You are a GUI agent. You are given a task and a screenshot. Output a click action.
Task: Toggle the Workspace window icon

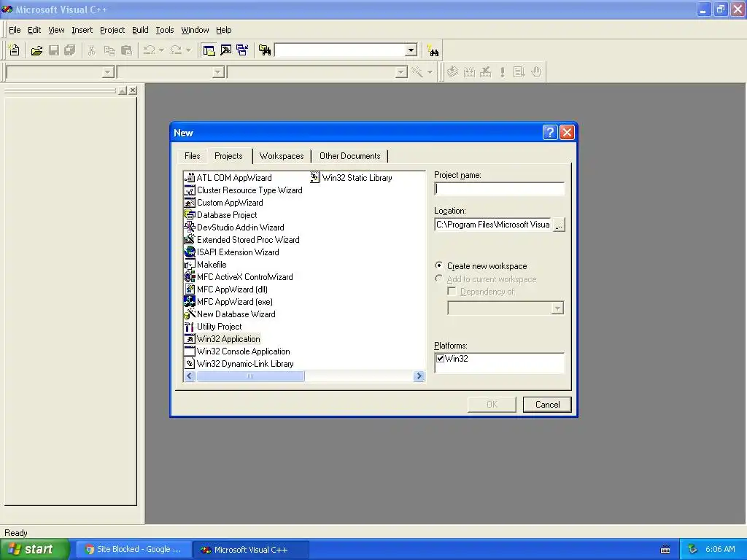pyautogui.click(x=209, y=50)
